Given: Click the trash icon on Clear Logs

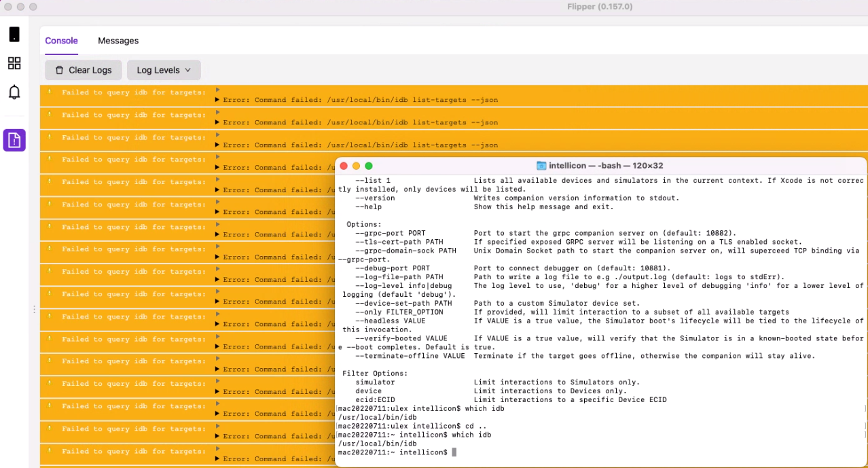Looking at the screenshot, I should tap(60, 70).
